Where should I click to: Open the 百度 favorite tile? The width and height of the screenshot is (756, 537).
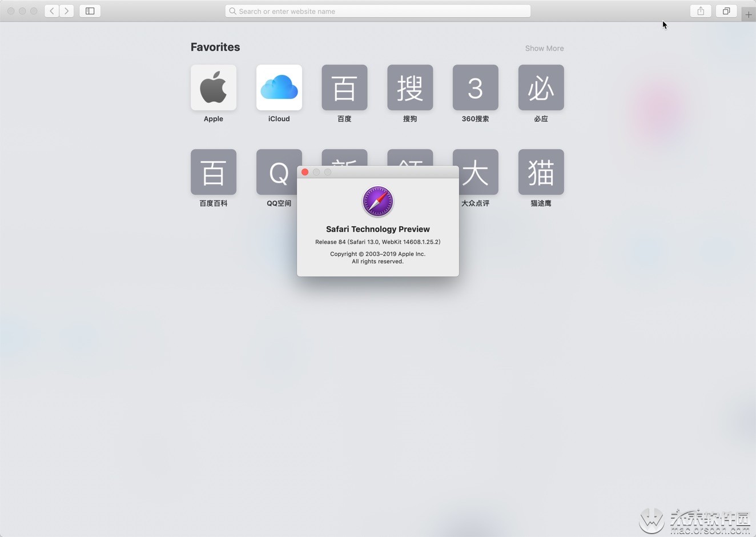click(x=344, y=87)
